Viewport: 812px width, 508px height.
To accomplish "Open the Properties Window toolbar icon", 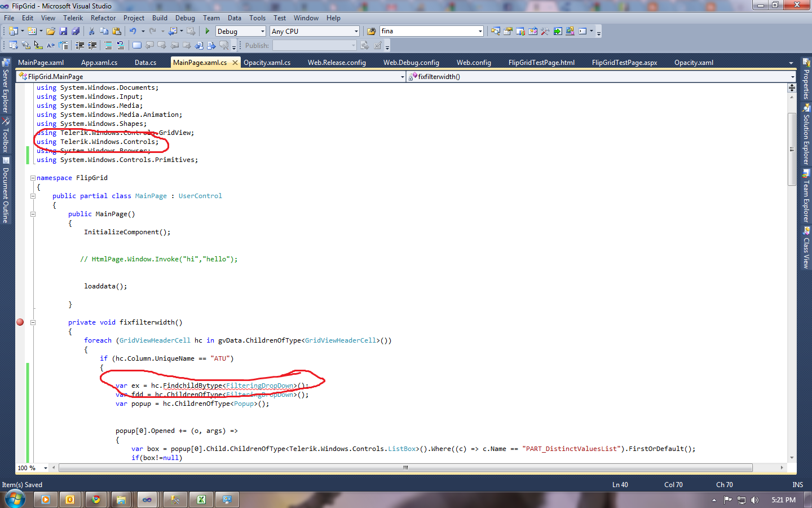I will pyautogui.click(x=507, y=31).
